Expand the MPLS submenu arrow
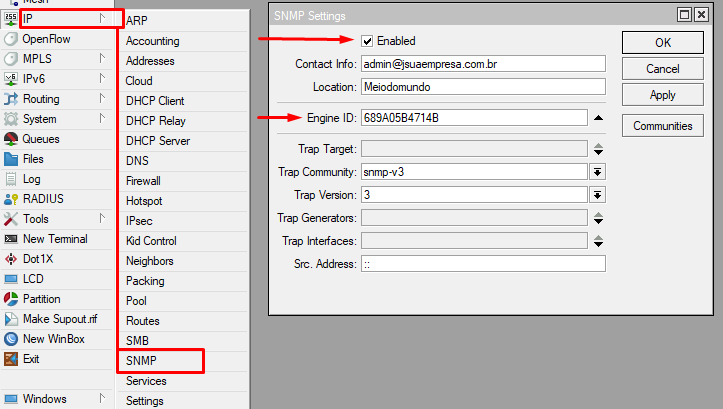Image resolution: width=723 pixels, height=409 pixels. (102, 58)
